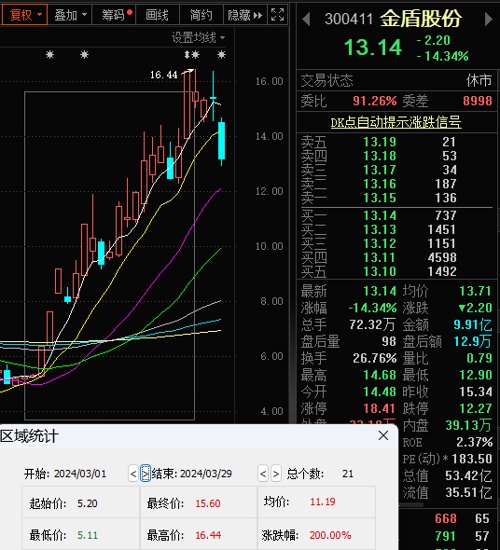Image resolution: width=500 pixels, height=550 pixels.
Task: Step start date forward
Action: tap(145, 474)
